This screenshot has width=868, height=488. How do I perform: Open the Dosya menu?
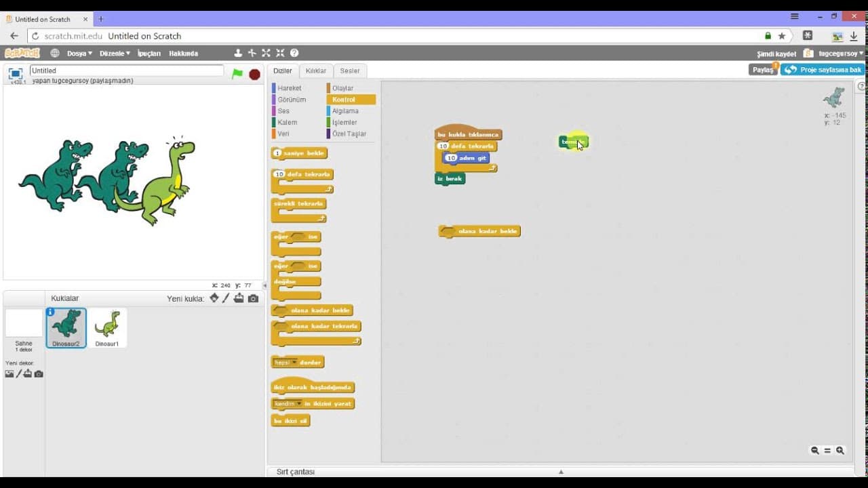[x=79, y=53]
